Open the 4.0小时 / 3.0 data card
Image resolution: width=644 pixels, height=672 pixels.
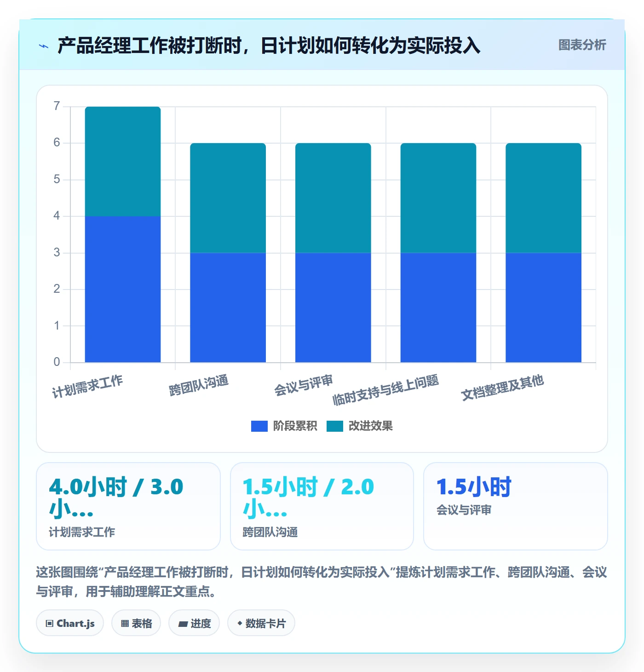[x=128, y=506]
